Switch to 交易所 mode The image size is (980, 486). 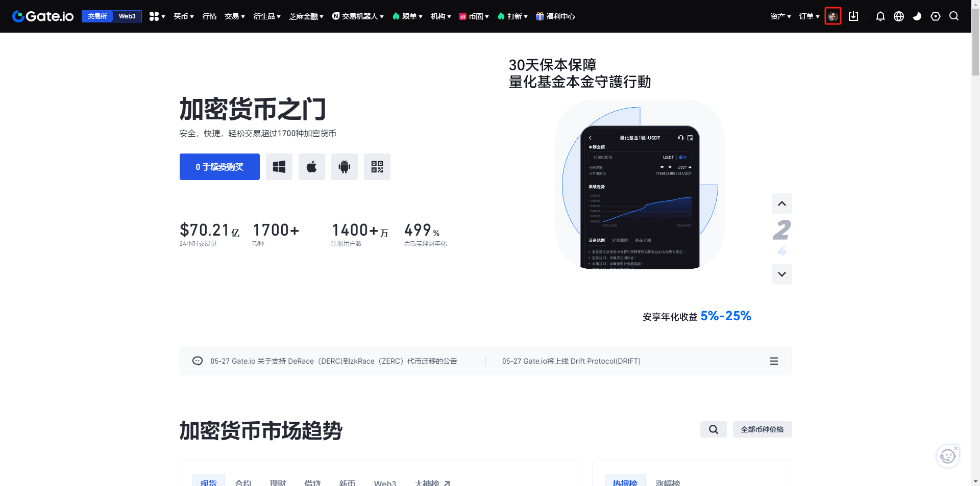tap(97, 16)
